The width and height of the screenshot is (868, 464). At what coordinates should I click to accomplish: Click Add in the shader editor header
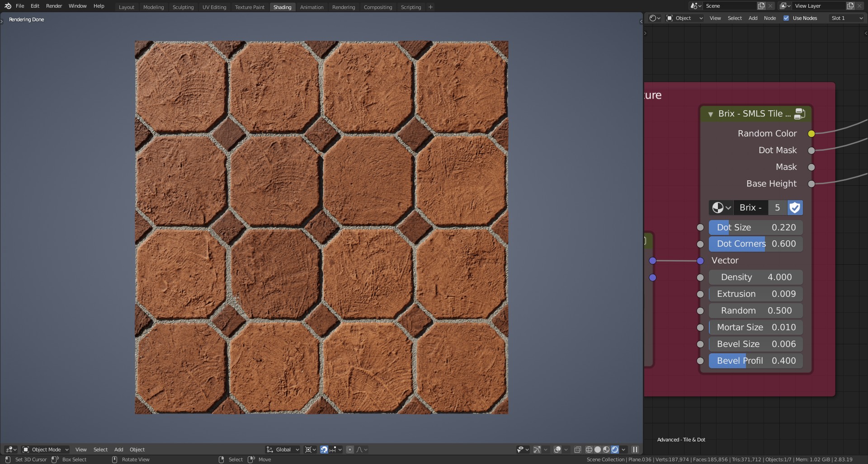pos(753,18)
